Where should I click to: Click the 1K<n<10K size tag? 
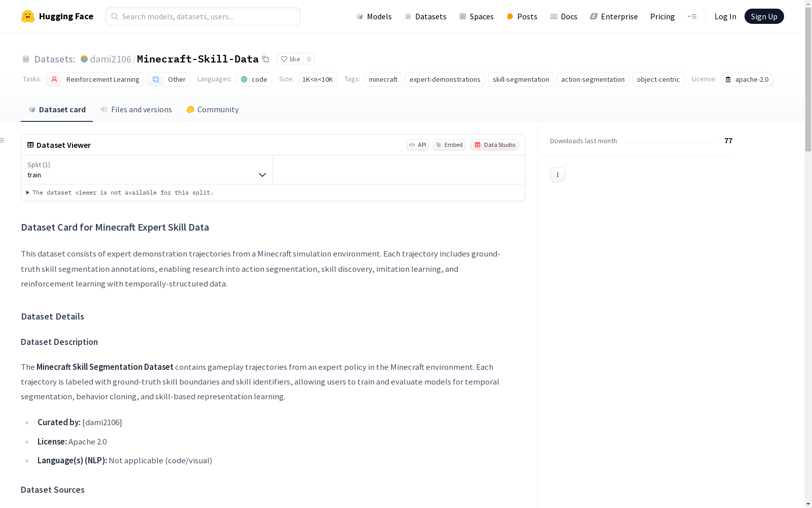coord(318,79)
